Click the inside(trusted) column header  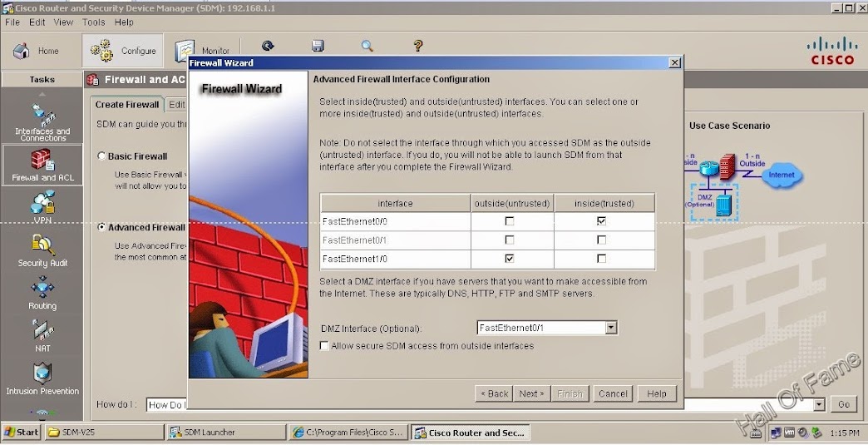pyautogui.click(x=604, y=203)
